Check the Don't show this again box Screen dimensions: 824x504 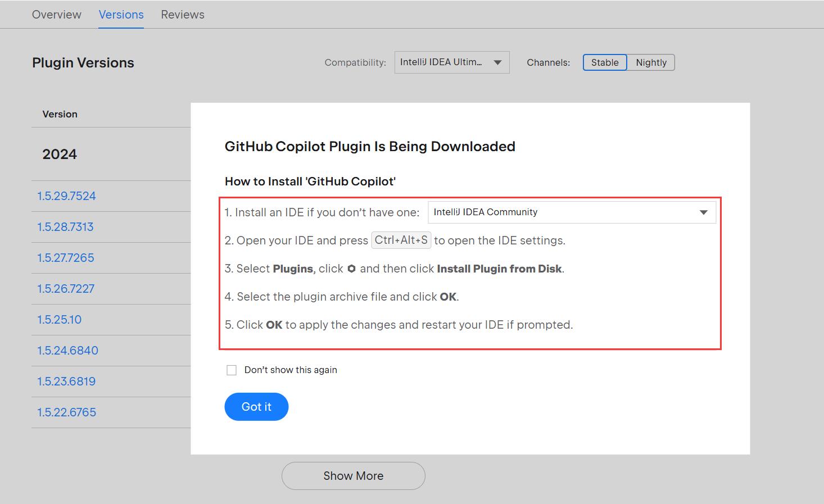(x=232, y=370)
